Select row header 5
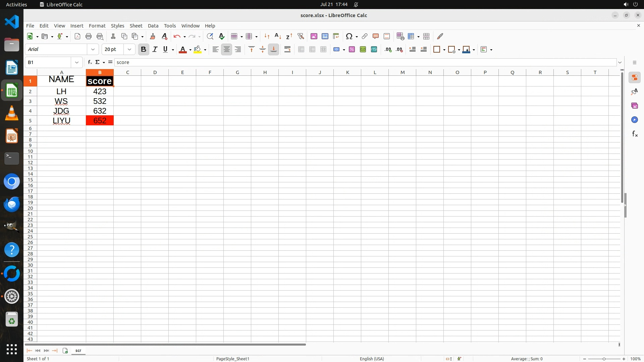Image resolution: width=644 pixels, height=362 pixels. pyautogui.click(x=30, y=120)
